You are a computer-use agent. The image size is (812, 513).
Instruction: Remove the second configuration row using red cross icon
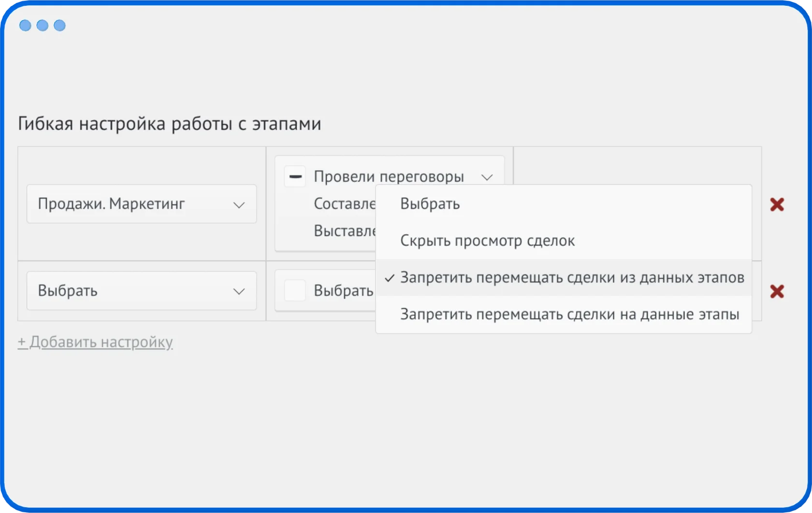pos(777,291)
